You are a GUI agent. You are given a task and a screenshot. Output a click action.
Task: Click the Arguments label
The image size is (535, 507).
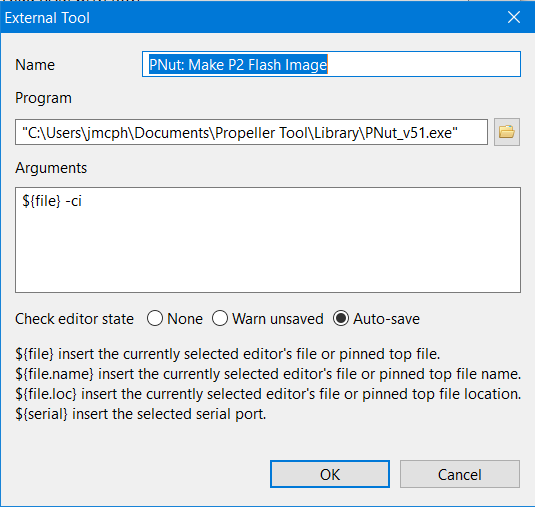(51, 168)
